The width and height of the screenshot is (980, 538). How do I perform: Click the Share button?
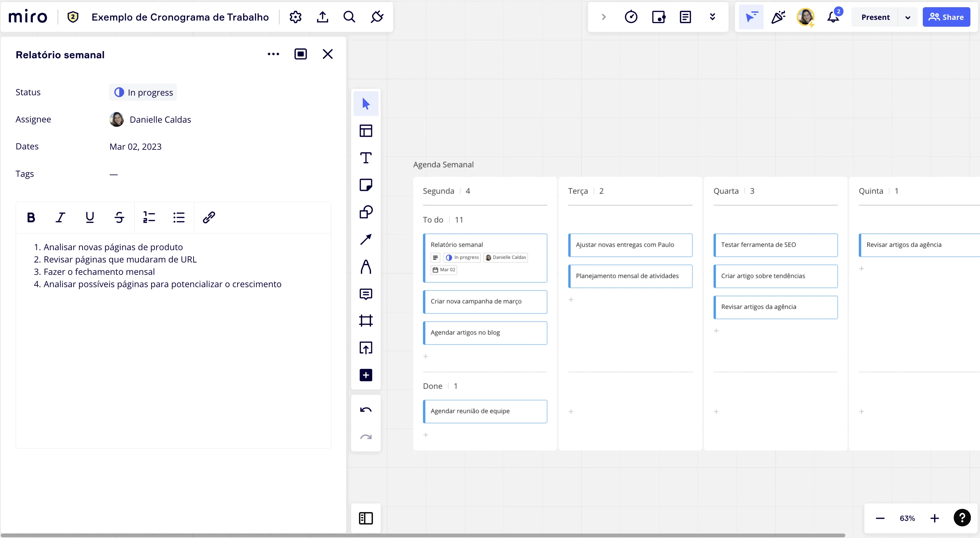pos(946,17)
